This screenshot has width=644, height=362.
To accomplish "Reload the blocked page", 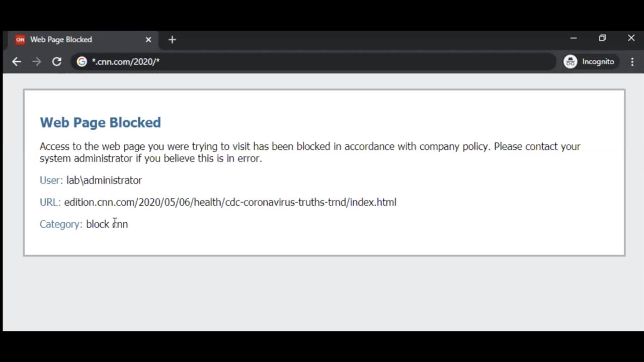I will coord(56,62).
